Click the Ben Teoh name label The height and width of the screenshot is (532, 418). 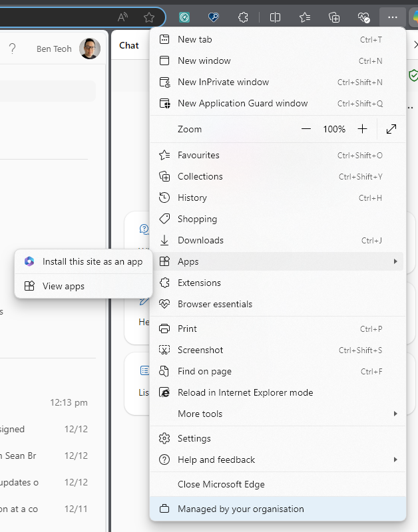point(54,49)
